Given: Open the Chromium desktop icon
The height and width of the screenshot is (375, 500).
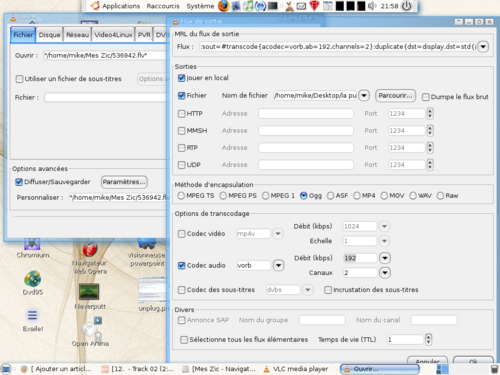Looking at the screenshot, I should click(32, 248).
